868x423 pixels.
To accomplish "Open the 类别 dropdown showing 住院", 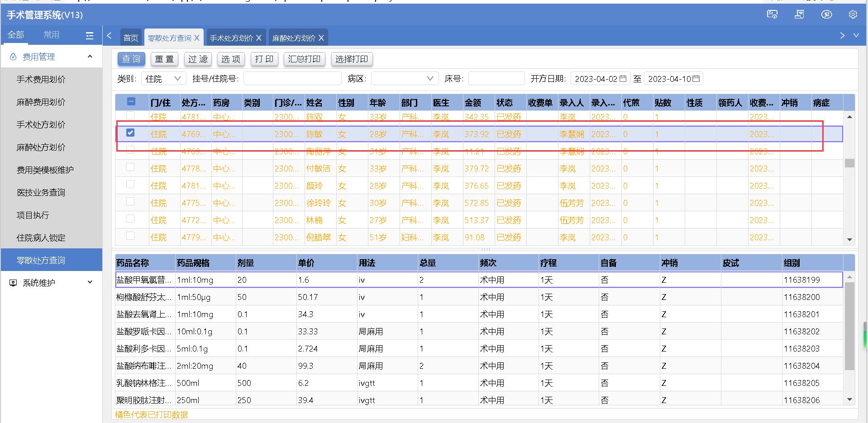I will (x=163, y=79).
